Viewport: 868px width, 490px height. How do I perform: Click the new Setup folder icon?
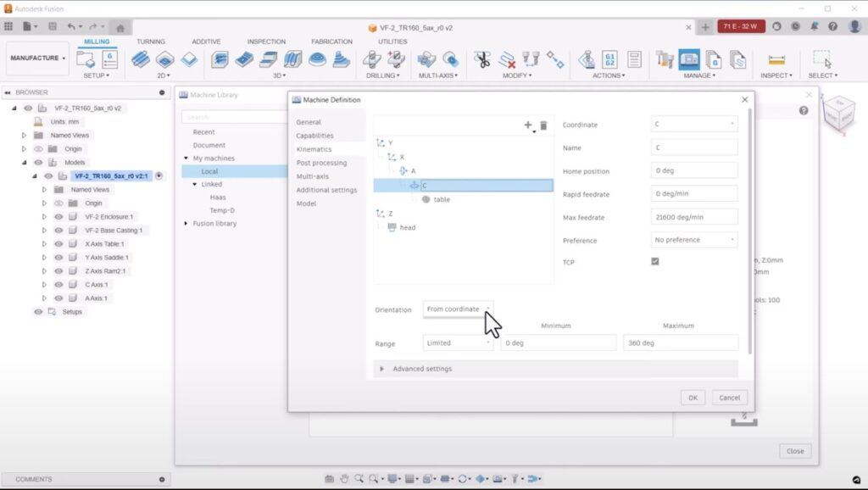(86, 59)
